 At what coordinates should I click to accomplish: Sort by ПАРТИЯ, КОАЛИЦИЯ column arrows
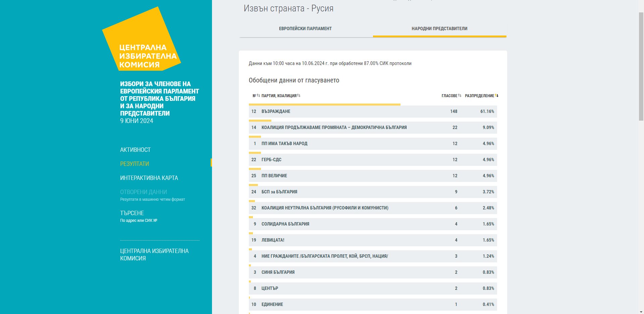299,96
